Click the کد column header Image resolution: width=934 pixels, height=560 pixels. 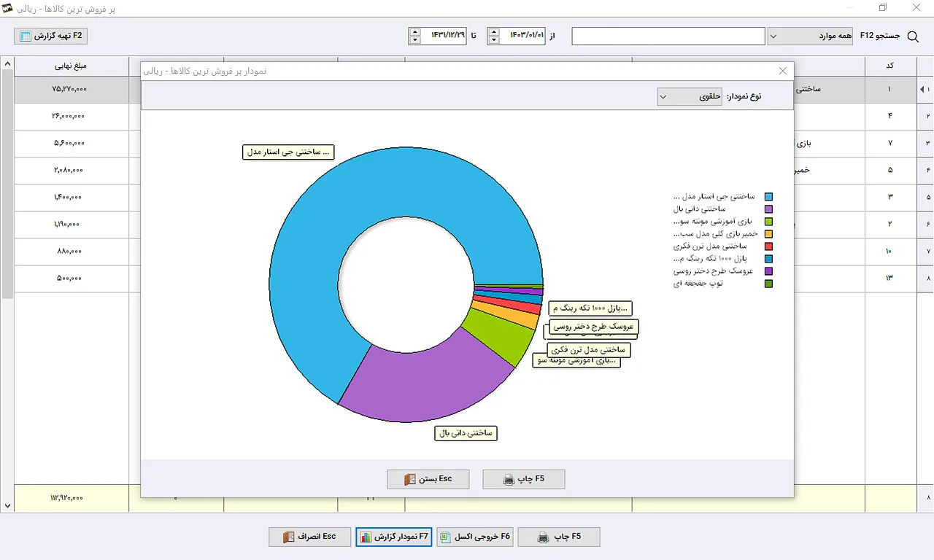tap(890, 66)
